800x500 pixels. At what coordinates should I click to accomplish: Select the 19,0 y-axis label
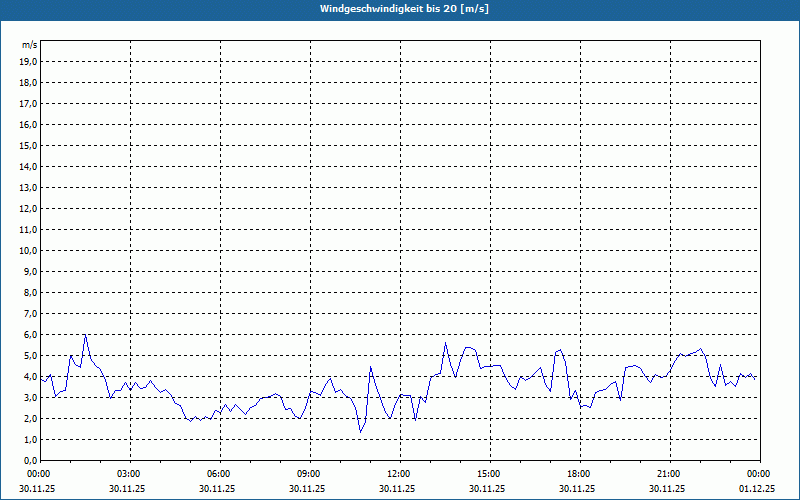[x=29, y=61]
